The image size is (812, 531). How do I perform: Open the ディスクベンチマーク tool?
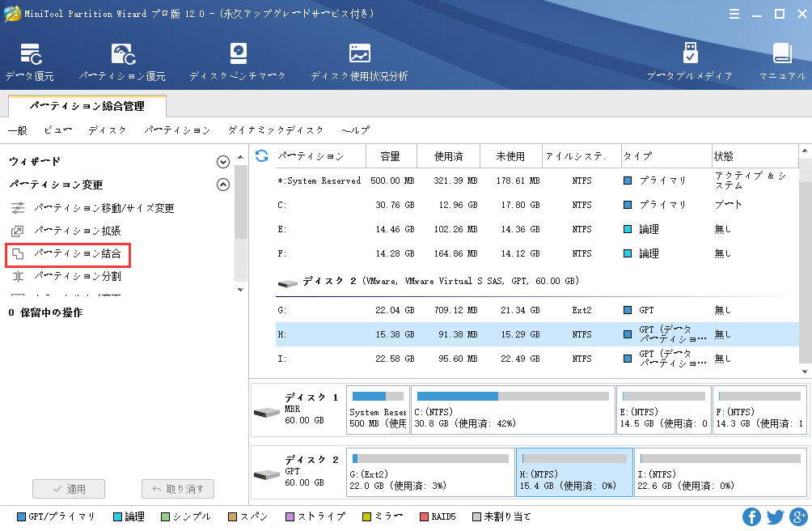(238, 62)
